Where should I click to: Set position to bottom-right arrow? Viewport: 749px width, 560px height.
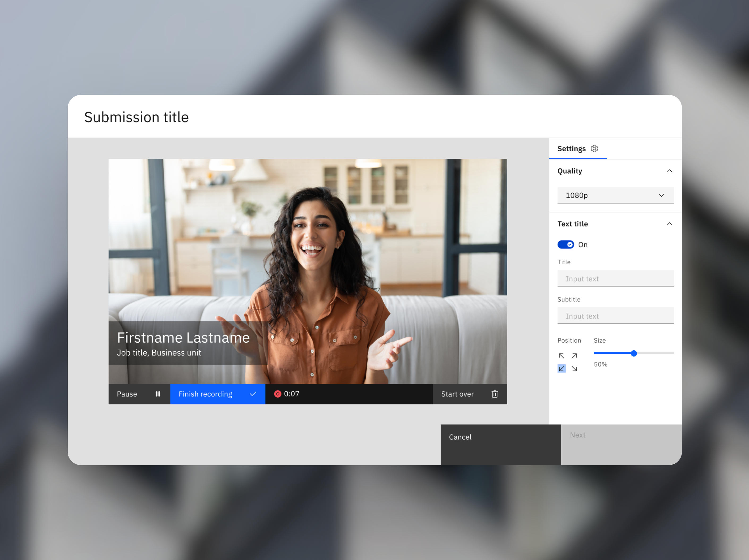coord(574,368)
